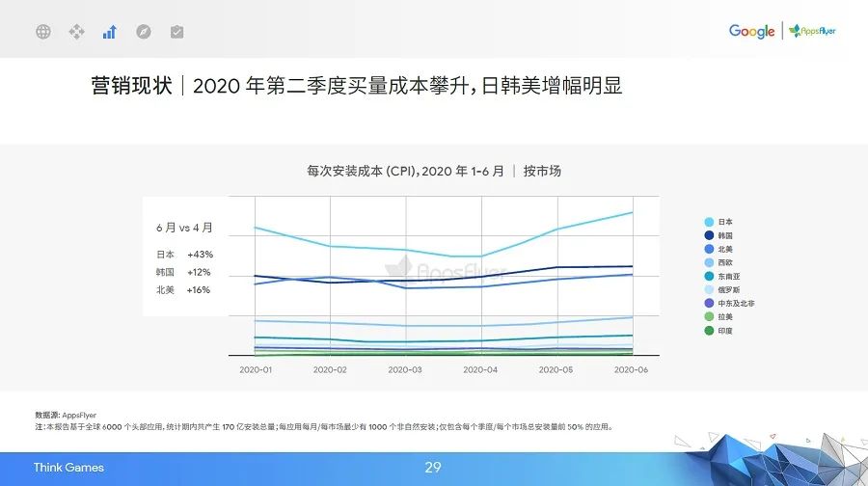
Task: Select the 韩国 legend entry
Action: coord(724,235)
